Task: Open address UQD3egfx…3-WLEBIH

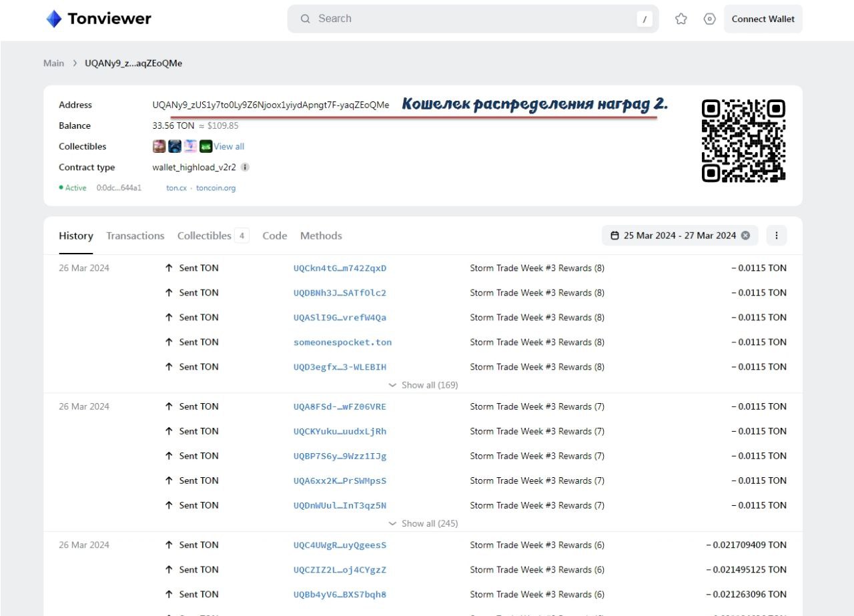Action: (x=340, y=367)
